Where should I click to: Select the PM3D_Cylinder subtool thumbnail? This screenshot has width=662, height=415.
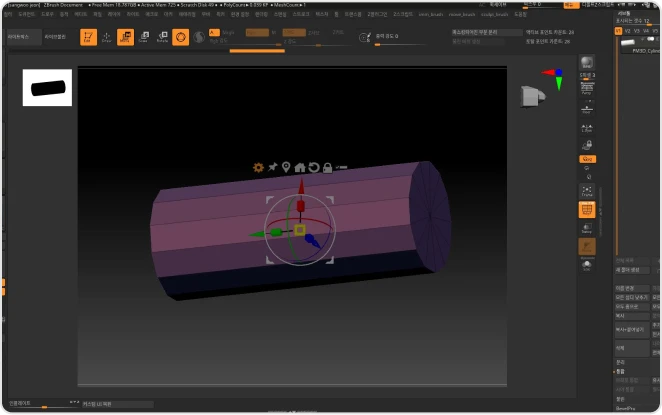click(x=628, y=42)
